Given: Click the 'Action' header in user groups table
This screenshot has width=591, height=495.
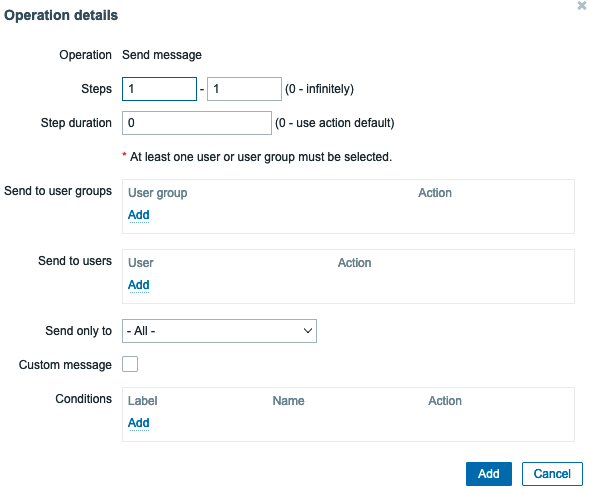Looking at the screenshot, I should [x=435, y=193].
